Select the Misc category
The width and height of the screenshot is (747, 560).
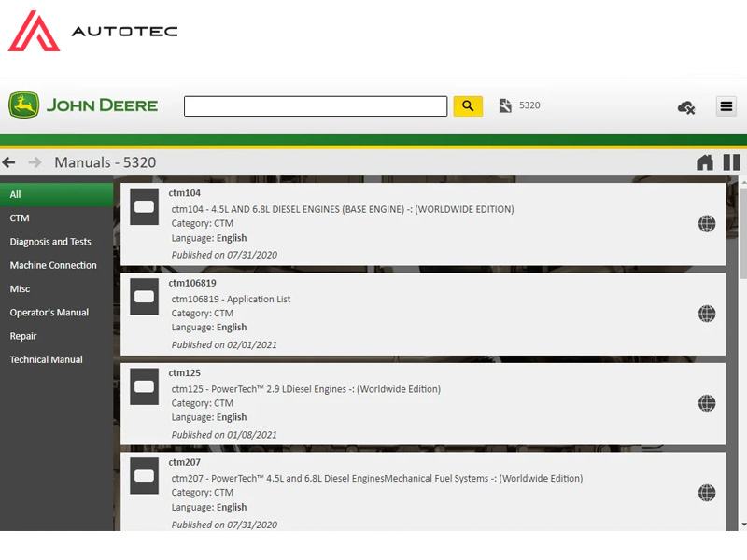57,288
